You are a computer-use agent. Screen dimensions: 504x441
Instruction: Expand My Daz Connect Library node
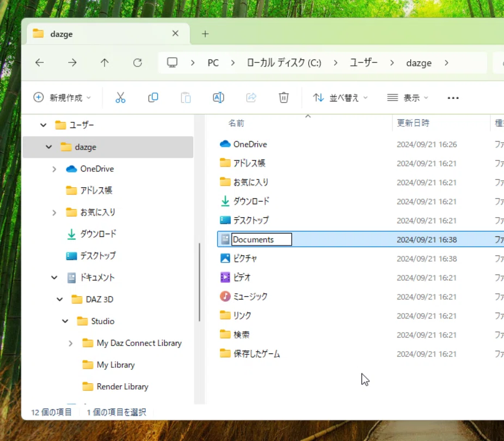71,344
